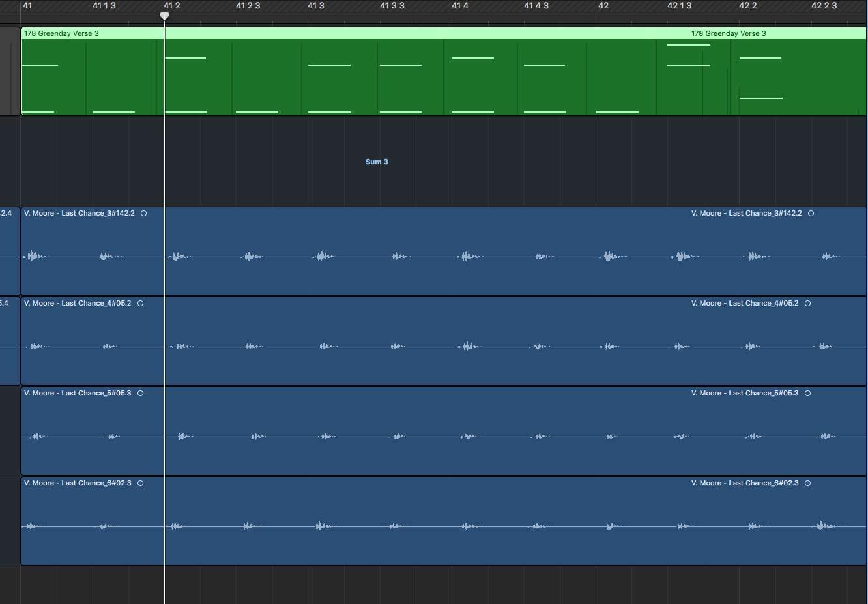Click the playhead handle at bar 41 2
868x604 pixels.
(164, 16)
